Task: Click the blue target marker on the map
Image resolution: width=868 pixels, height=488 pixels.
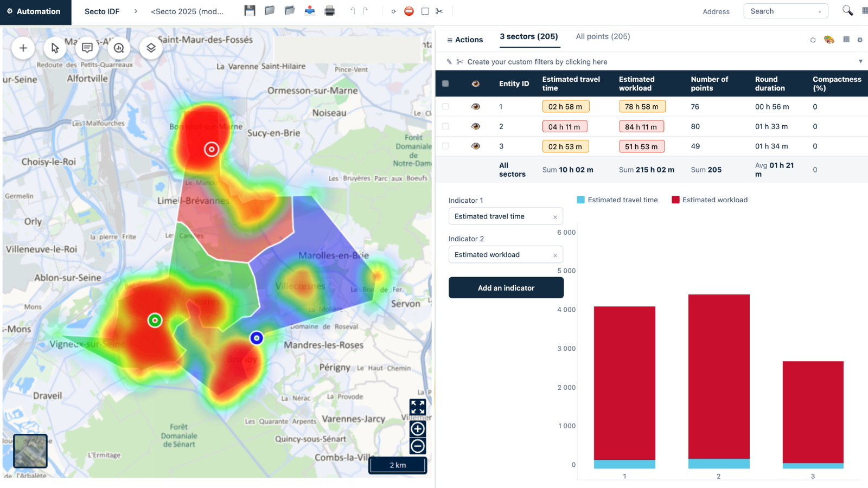Action: [x=257, y=338]
